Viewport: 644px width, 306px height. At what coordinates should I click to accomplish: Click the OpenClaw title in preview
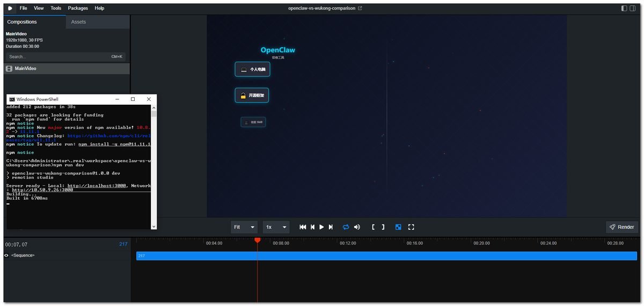click(x=278, y=50)
